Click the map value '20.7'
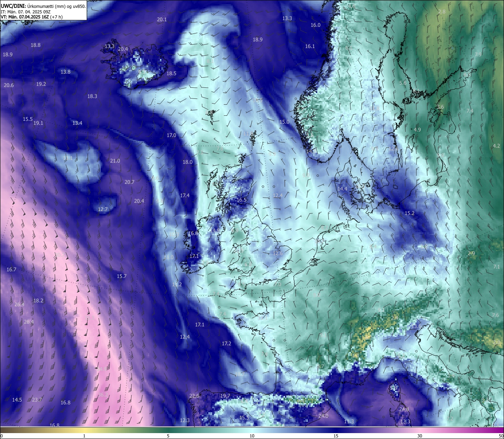504x439 pixels. (130, 182)
